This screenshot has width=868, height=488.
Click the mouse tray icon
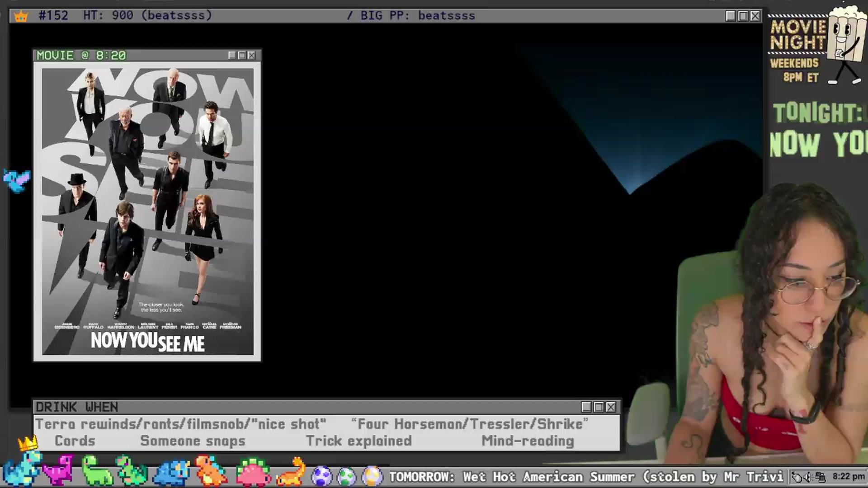pyautogui.click(x=797, y=477)
